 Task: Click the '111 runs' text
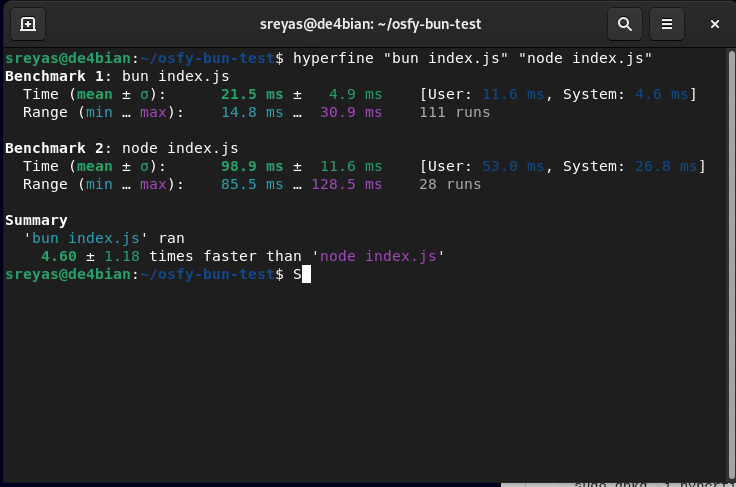454,112
